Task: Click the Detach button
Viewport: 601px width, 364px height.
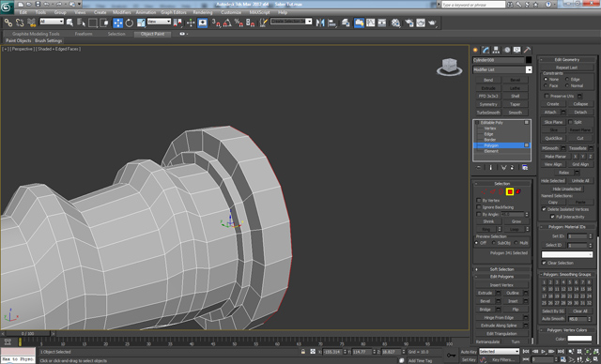Action: (580, 113)
